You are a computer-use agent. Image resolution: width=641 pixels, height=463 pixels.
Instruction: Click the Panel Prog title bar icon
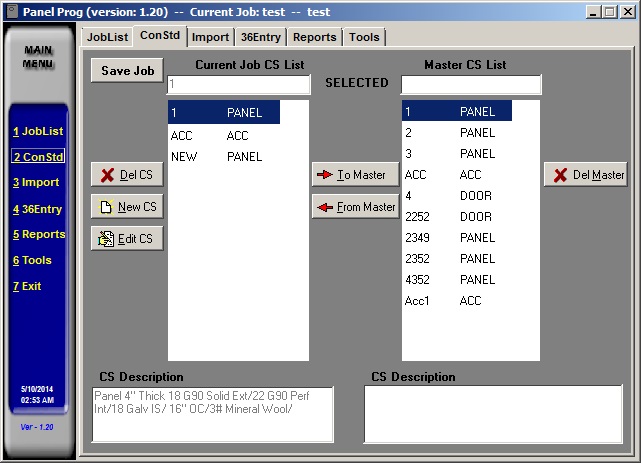point(10,10)
